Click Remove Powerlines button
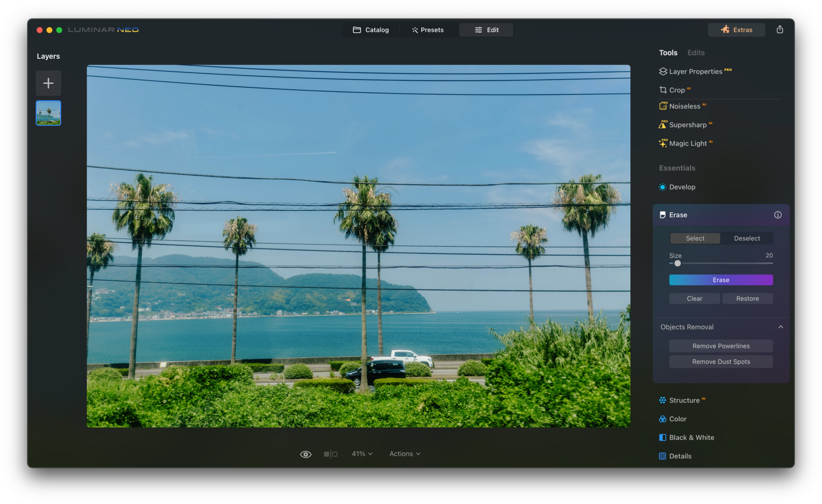 [x=721, y=346]
